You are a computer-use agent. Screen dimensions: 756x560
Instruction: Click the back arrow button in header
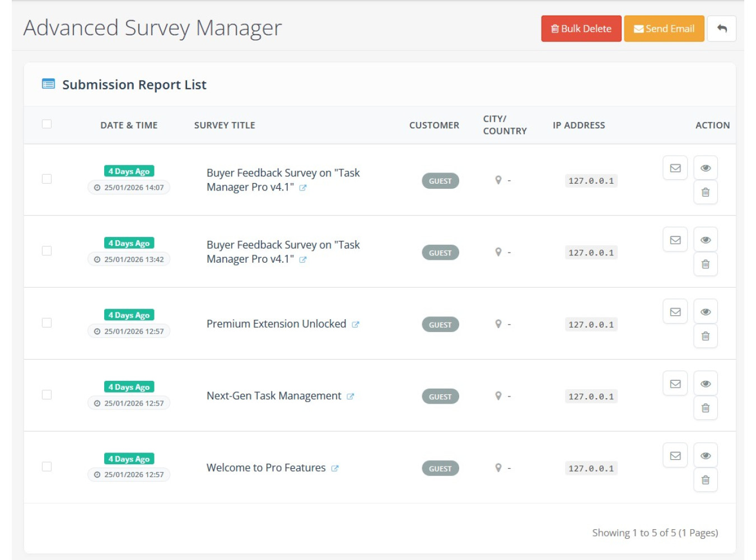coord(721,29)
